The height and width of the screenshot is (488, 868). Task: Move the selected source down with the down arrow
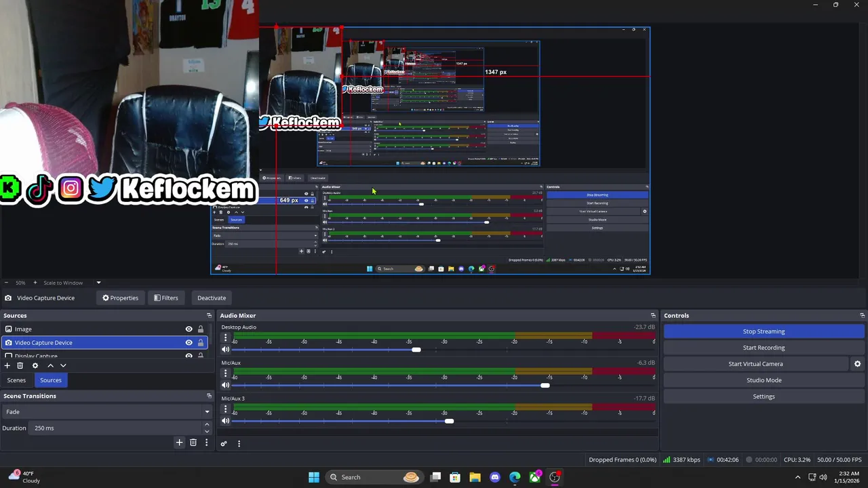pos(63,365)
